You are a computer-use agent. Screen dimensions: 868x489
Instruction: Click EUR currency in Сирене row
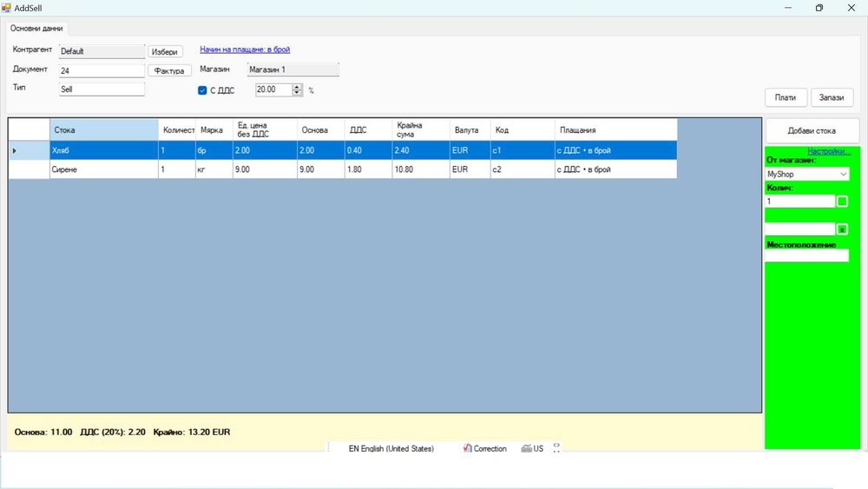tap(470, 169)
